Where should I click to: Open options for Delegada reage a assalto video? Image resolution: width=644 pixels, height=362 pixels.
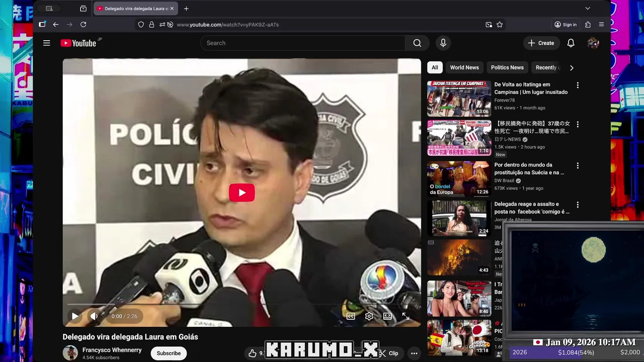(x=578, y=205)
